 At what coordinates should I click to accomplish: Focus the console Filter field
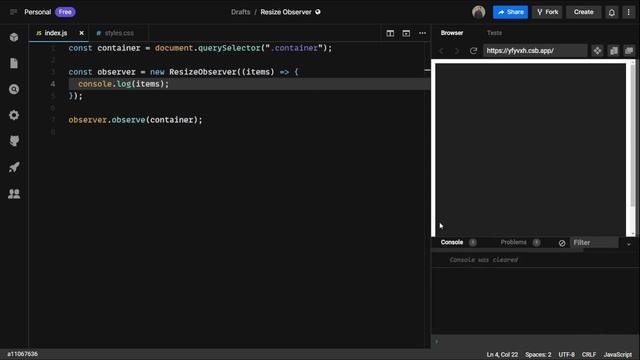pyautogui.click(x=594, y=242)
